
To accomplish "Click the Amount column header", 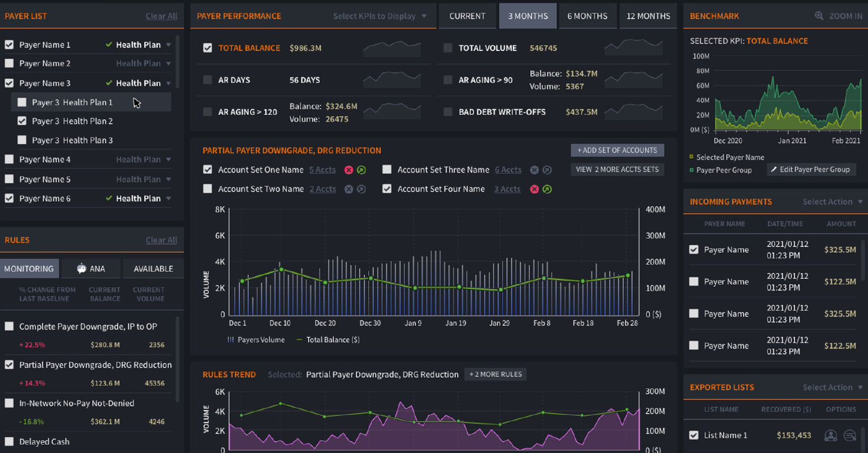I will click(x=841, y=224).
